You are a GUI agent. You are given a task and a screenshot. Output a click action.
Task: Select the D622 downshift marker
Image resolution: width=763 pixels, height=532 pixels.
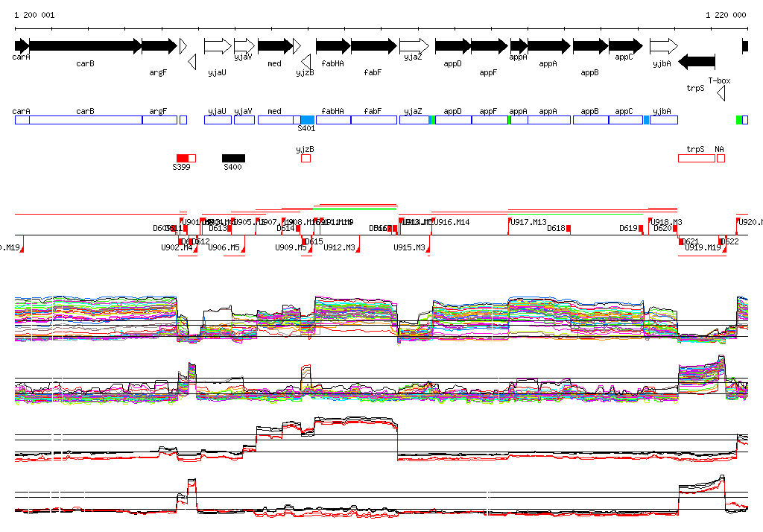[x=720, y=241]
